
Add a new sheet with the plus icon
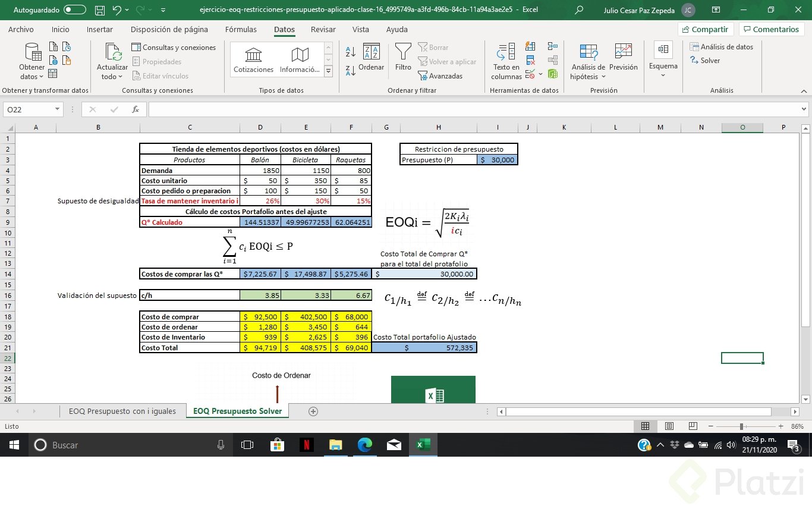pos(313,411)
